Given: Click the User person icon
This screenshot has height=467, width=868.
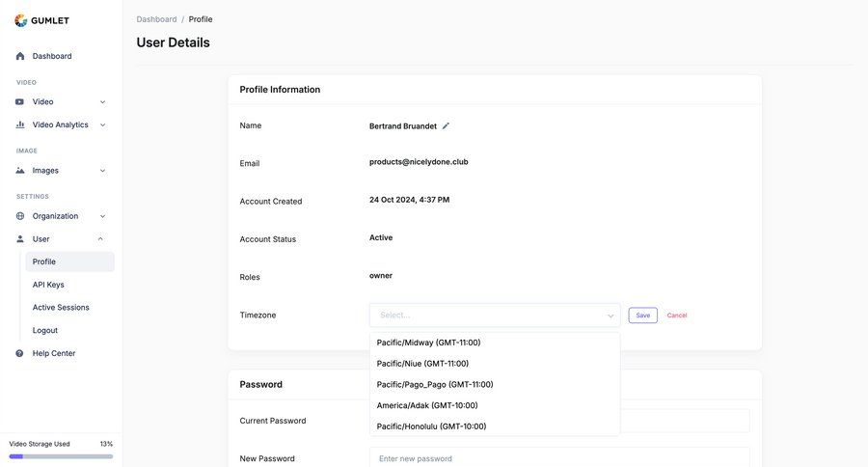Looking at the screenshot, I should [x=20, y=238].
